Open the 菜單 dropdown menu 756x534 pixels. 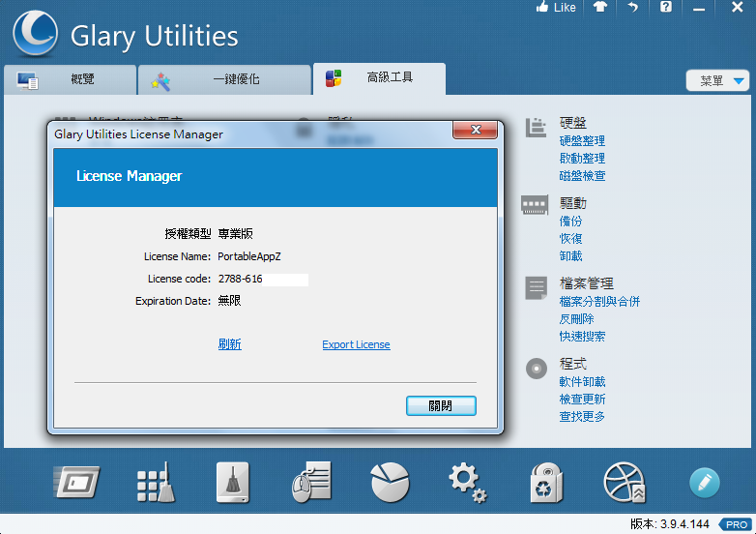(717, 80)
